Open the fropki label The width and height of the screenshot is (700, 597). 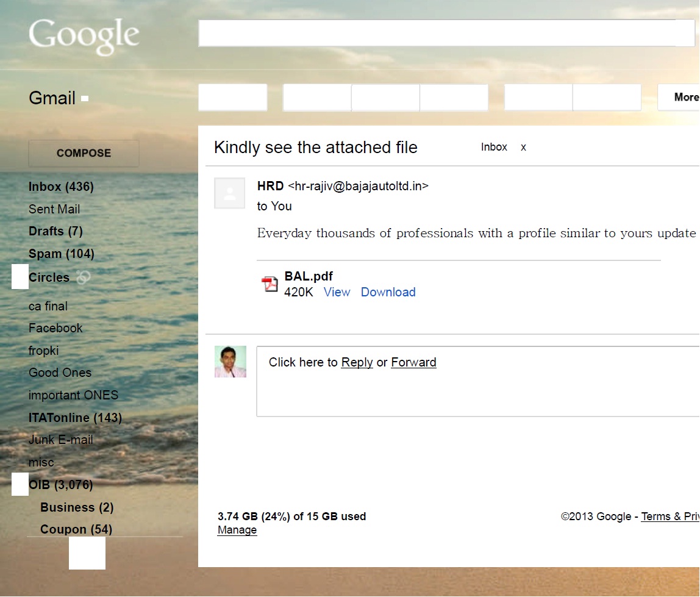43,351
